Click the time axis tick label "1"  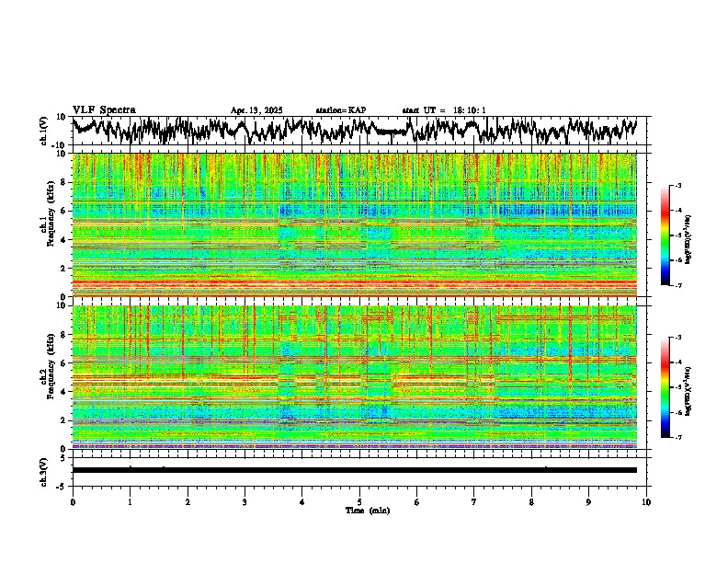click(x=130, y=502)
